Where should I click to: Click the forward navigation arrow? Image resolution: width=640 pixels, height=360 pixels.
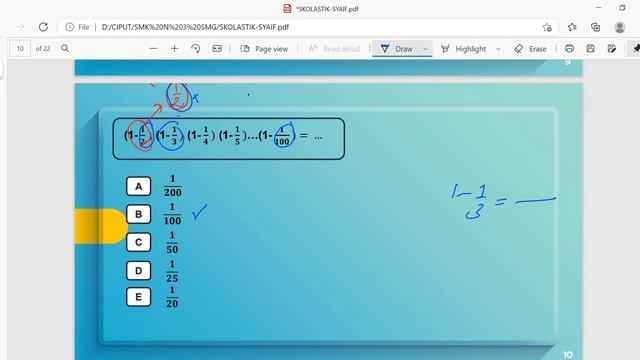(x=20, y=27)
